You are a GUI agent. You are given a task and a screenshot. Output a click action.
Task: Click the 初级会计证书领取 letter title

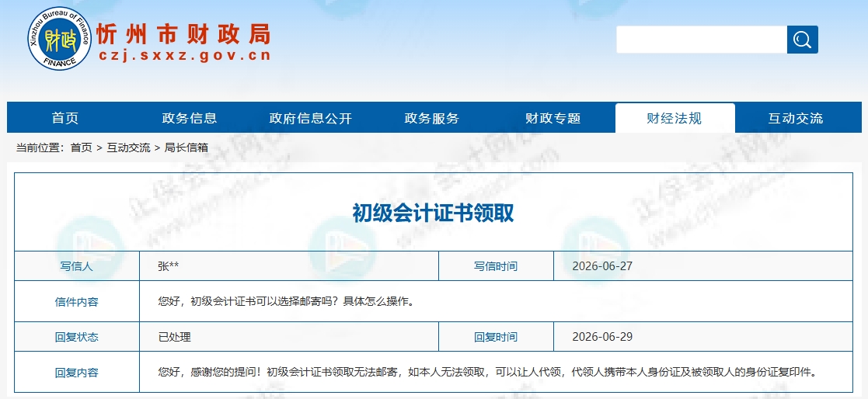(x=434, y=213)
